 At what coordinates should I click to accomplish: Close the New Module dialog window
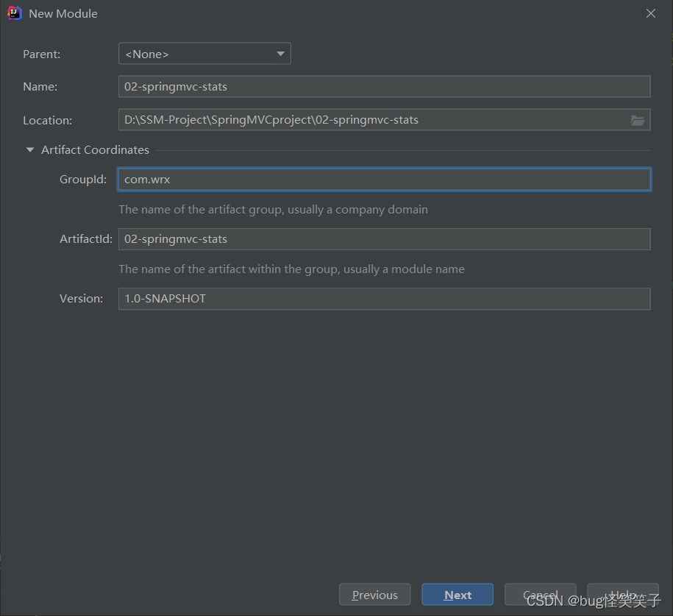coord(651,13)
